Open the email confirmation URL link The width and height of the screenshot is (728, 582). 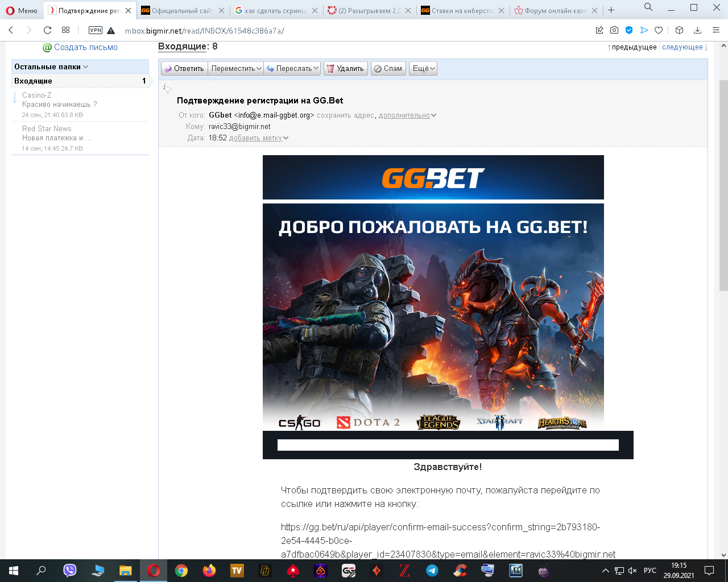[448, 541]
